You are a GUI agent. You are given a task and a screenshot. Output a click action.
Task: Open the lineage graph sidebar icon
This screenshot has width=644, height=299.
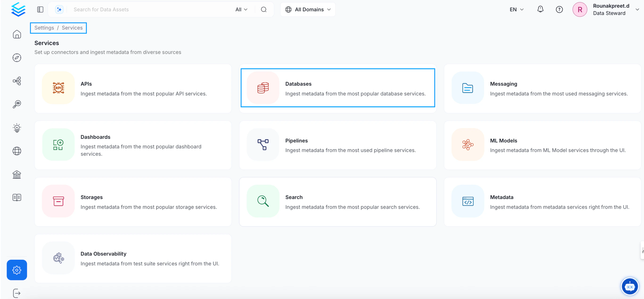[x=17, y=81]
